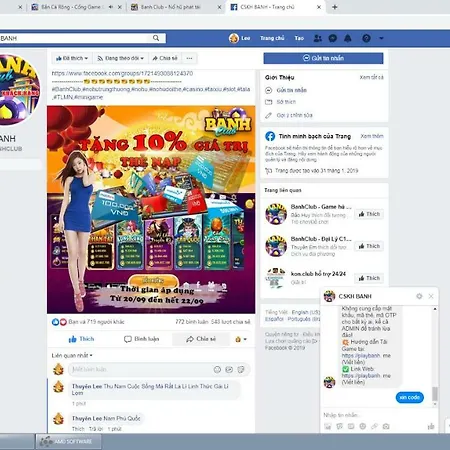
Task: Click Gợi ý chỉnh sửa link
Action: (294, 115)
